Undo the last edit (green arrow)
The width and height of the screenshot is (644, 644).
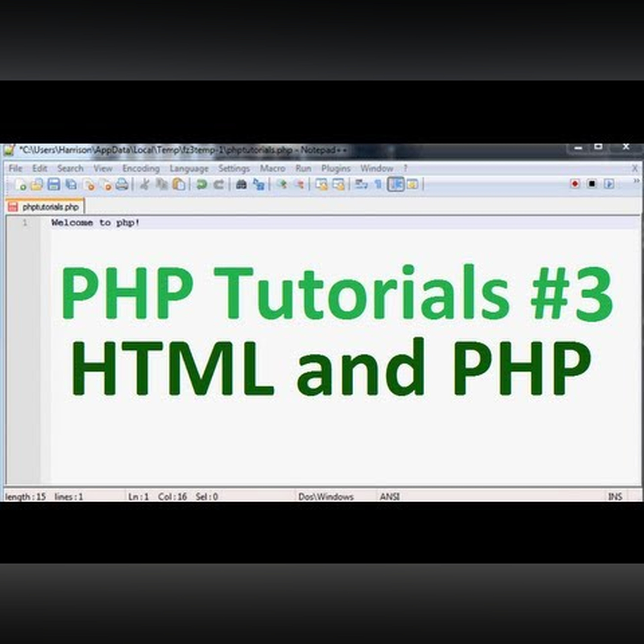(202, 184)
